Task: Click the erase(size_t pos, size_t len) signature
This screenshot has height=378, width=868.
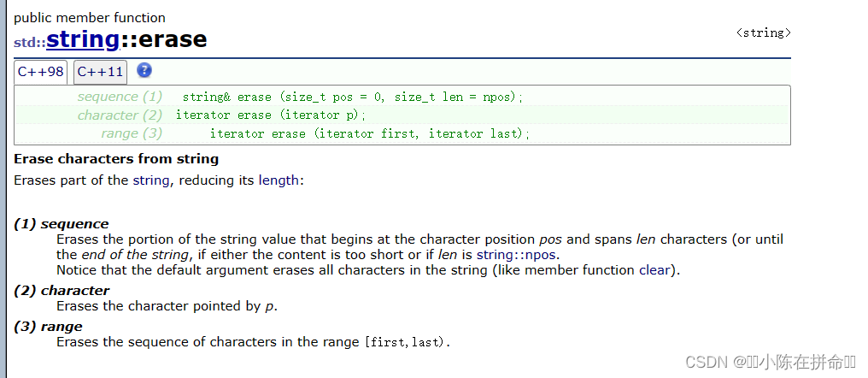Action: click(353, 97)
